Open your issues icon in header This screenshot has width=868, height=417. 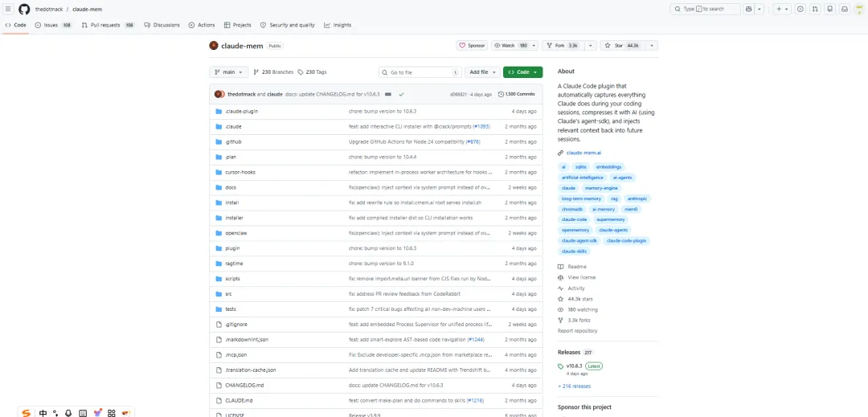click(800, 9)
